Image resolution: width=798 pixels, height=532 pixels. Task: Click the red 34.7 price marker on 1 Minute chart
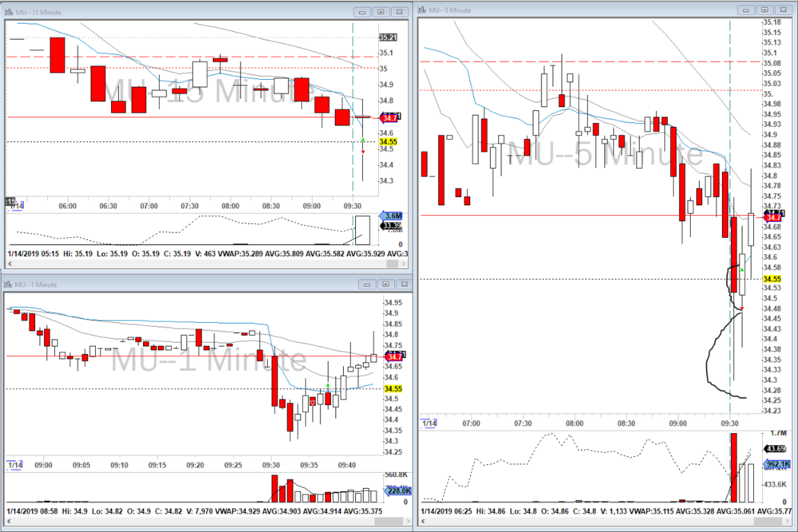[x=393, y=355]
